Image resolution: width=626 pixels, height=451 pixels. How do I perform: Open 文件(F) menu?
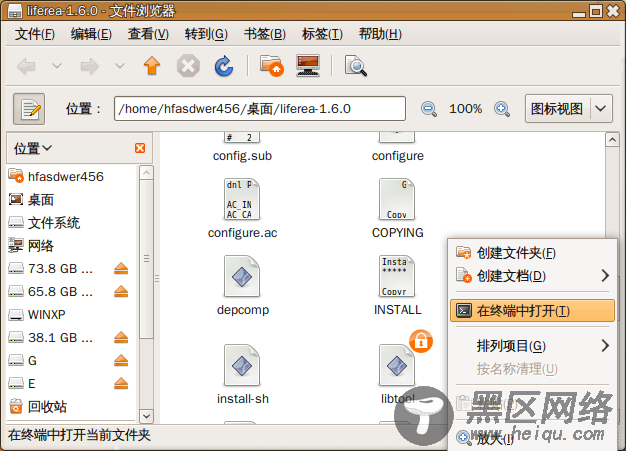pos(35,34)
